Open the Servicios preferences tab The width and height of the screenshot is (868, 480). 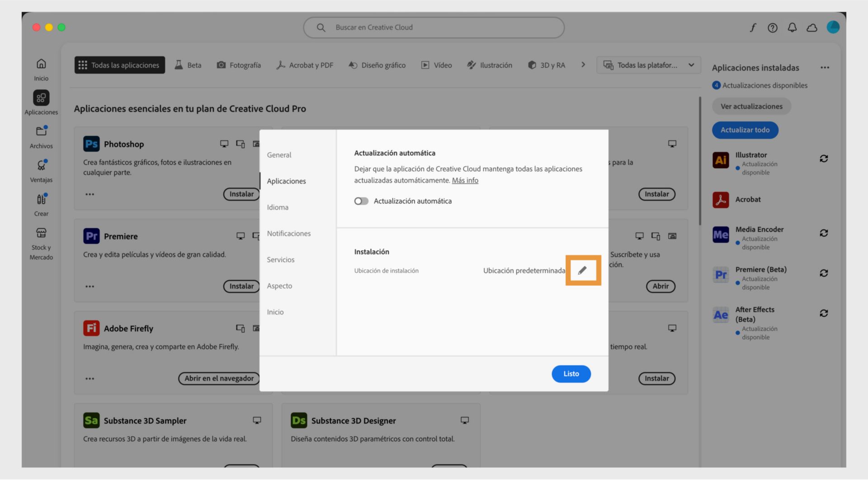281,260
